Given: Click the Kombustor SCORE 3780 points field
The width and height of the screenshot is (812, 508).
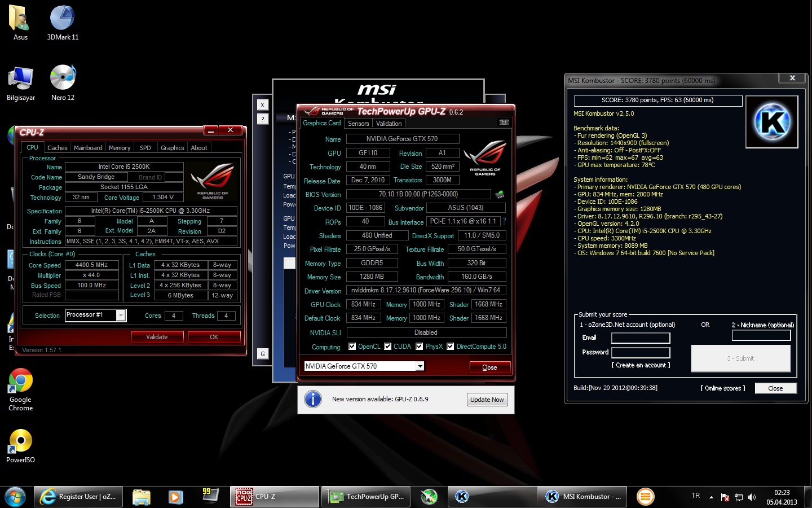Looking at the screenshot, I should click(x=657, y=100).
